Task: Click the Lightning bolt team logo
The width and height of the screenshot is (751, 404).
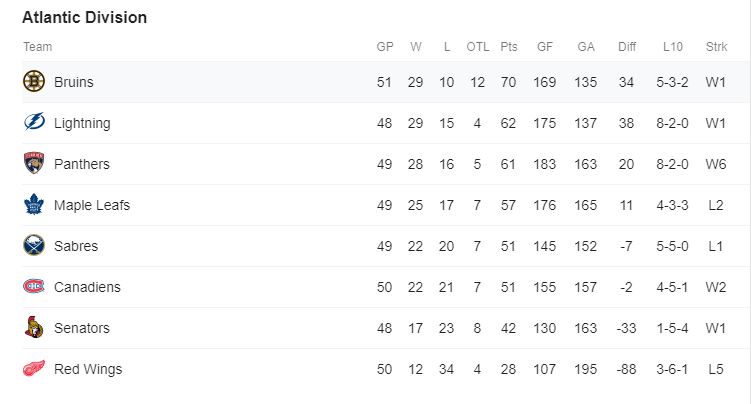Action: 34,123
